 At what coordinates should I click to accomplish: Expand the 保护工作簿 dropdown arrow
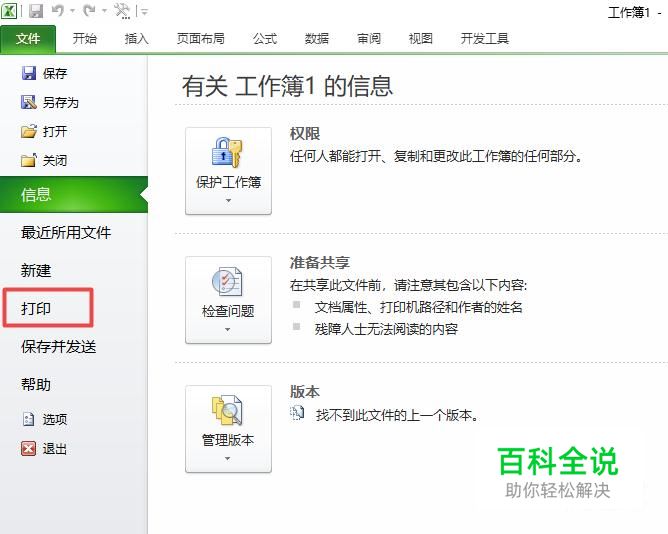click(228, 200)
